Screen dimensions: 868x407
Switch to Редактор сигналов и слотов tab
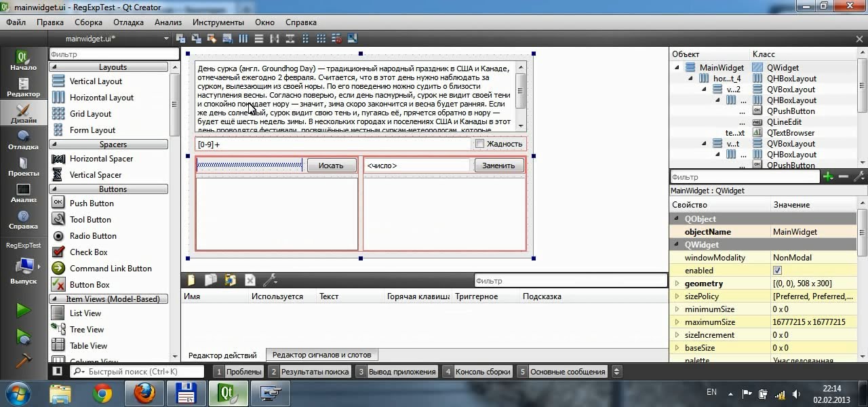click(321, 355)
